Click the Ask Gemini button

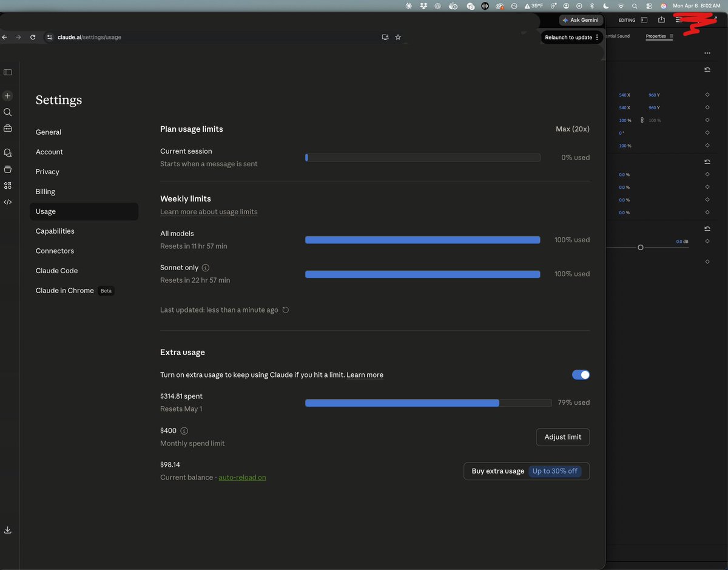(581, 20)
